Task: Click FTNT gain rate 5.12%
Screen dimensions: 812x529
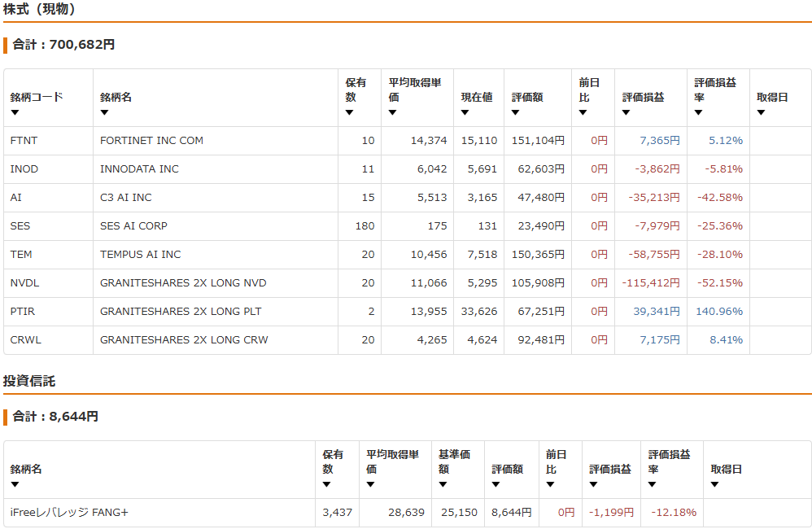Action: 726,141
